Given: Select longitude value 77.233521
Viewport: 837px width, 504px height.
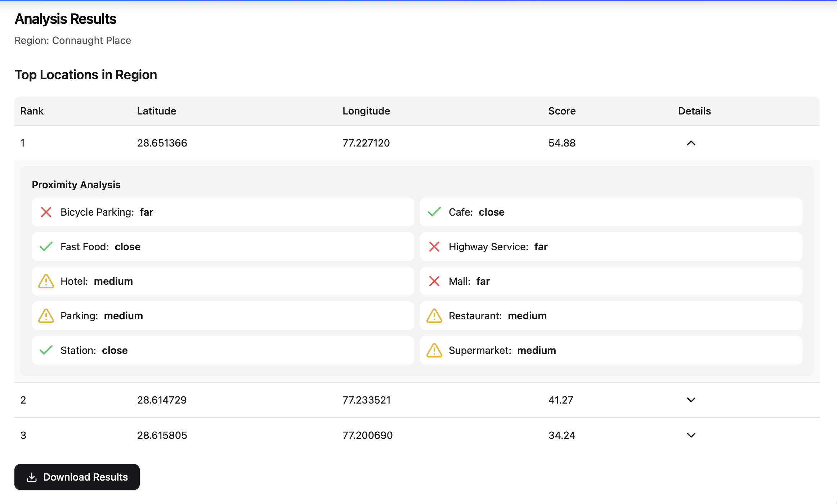Looking at the screenshot, I should tap(367, 400).
